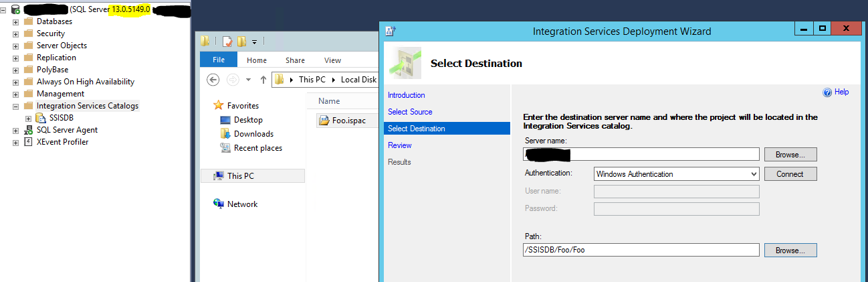The width and height of the screenshot is (868, 282).
Task: Open Downloads in the Favorites list
Action: coord(253,134)
